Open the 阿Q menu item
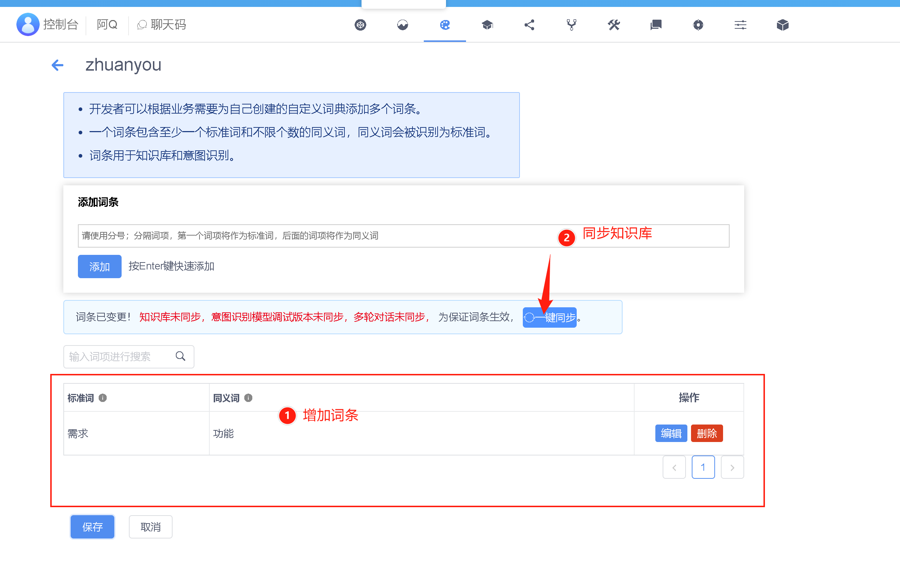This screenshot has height=588, width=900. (x=107, y=25)
